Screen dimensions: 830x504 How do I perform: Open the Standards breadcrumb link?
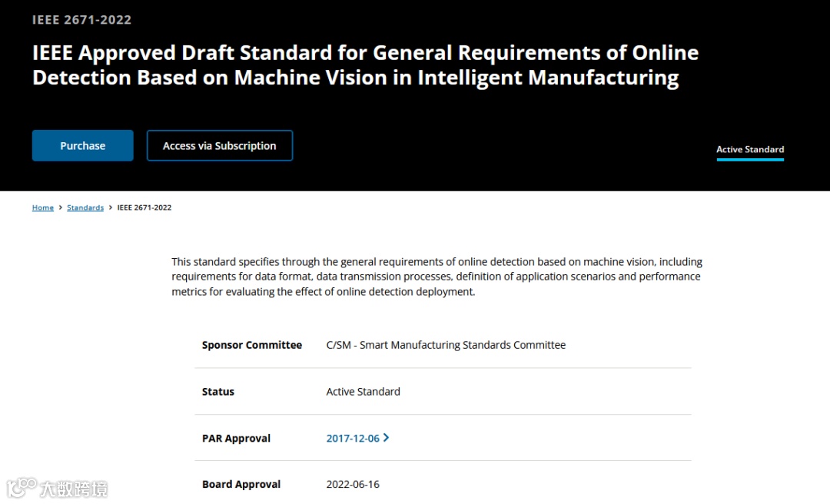[x=85, y=207]
